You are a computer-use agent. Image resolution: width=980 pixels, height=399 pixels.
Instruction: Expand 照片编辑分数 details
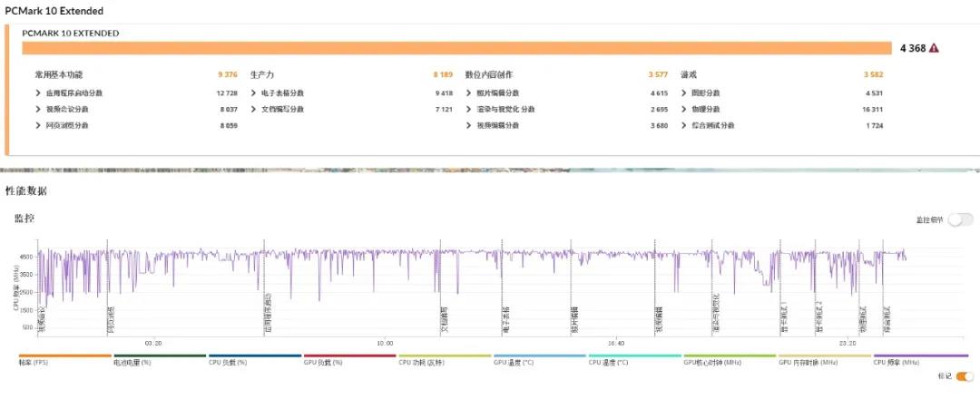[469, 93]
